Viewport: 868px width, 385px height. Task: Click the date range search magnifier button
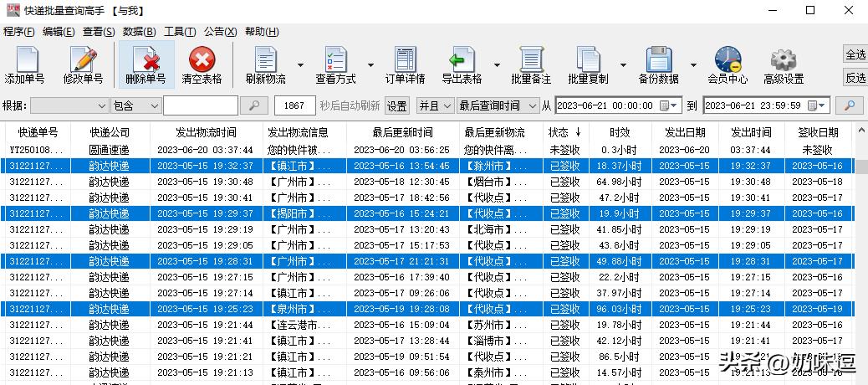tap(849, 105)
